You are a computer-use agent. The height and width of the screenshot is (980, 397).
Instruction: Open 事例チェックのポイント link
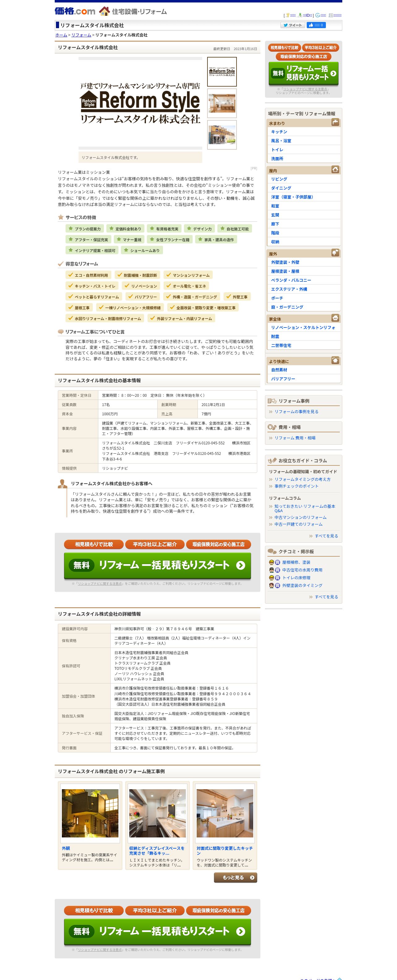pos(296,486)
